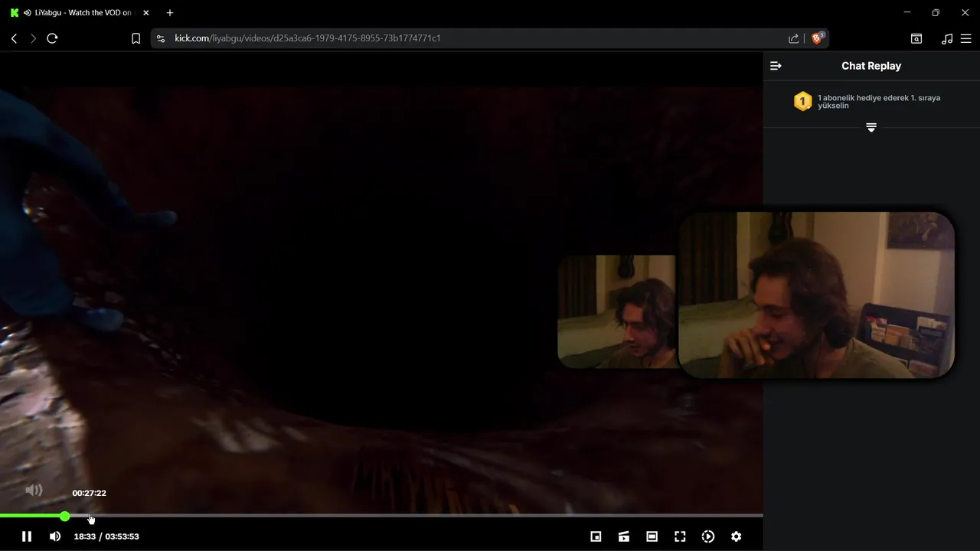
Task: Go forward in browser history
Action: 33,38
